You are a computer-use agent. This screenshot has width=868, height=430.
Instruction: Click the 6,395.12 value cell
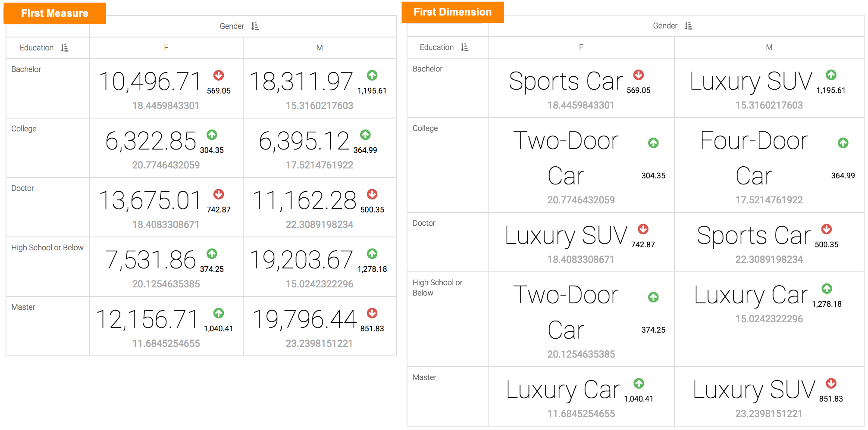click(304, 141)
